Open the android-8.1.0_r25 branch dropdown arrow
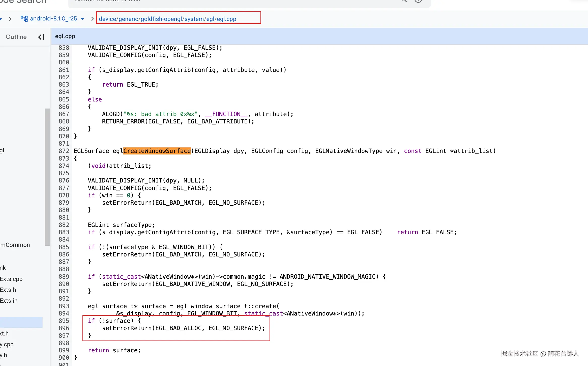 pos(82,19)
